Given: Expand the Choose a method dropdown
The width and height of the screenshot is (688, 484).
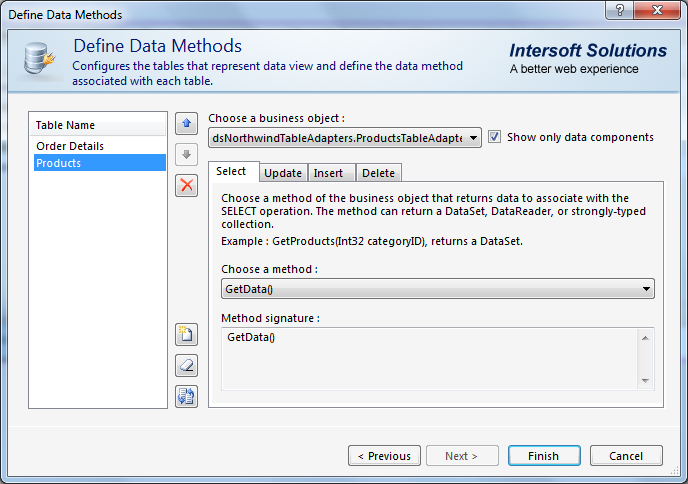Looking at the screenshot, I should click(645, 289).
